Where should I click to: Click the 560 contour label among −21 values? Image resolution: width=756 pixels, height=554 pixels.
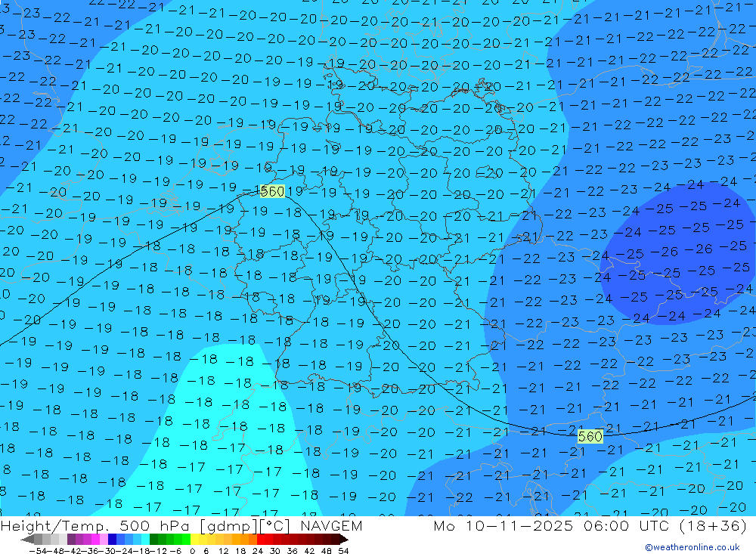(x=590, y=437)
